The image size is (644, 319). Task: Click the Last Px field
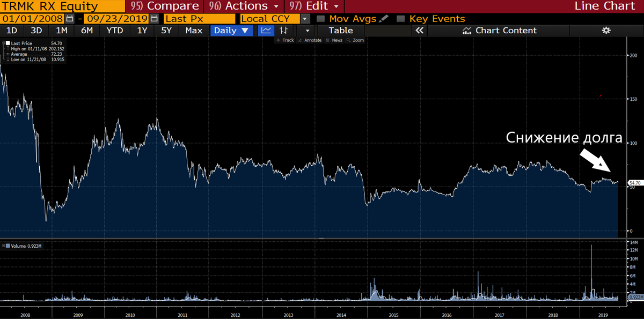click(199, 19)
